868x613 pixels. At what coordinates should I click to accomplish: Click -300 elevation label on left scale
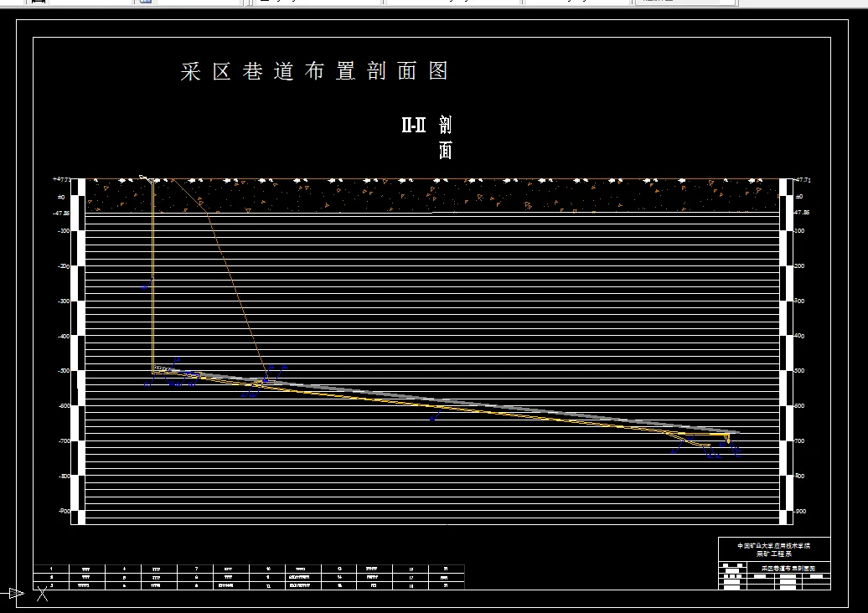point(64,301)
